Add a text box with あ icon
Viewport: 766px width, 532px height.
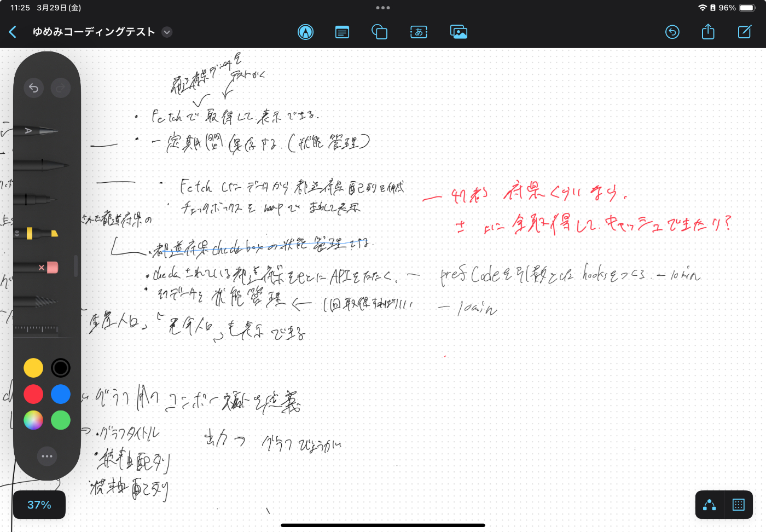[x=419, y=32]
